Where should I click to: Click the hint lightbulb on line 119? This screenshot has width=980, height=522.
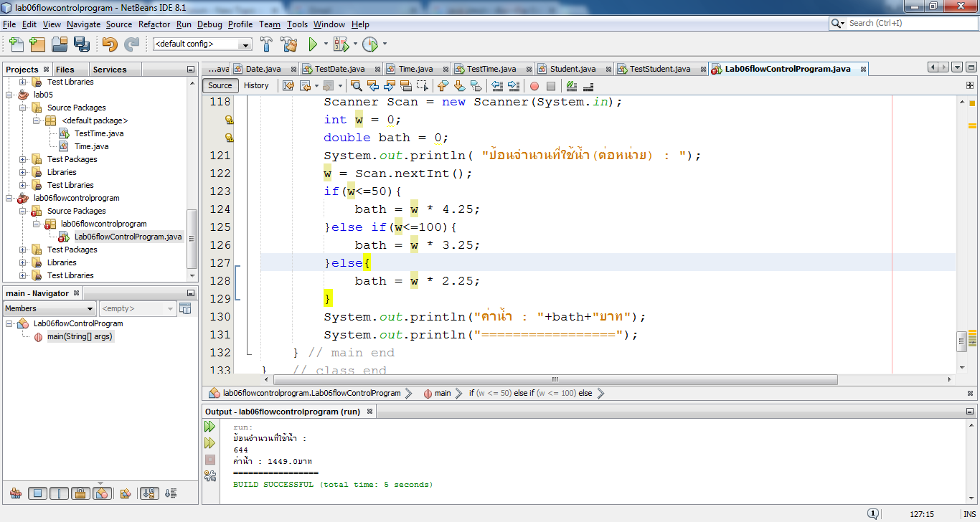tap(230, 120)
